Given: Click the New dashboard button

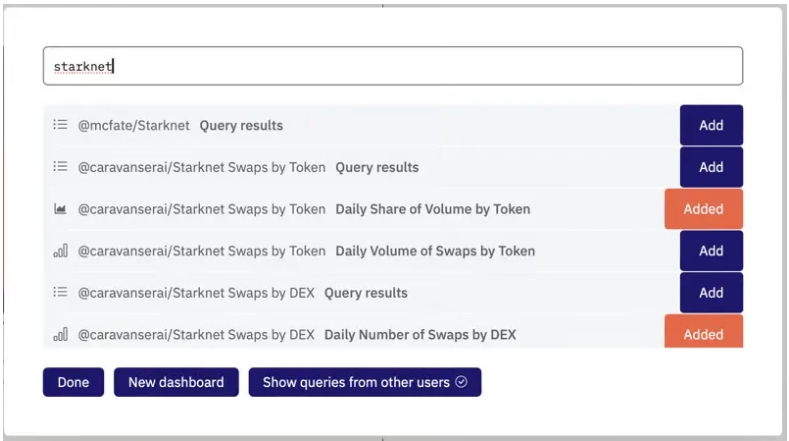Looking at the screenshot, I should coord(176,382).
